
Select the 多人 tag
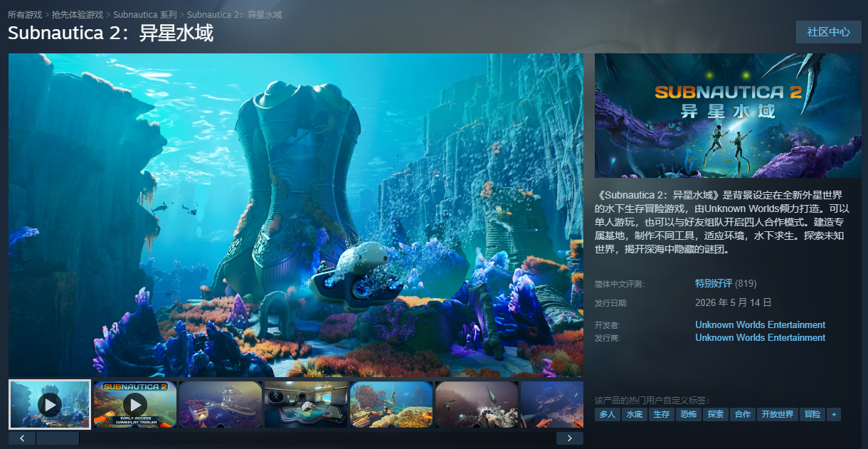[608, 414]
